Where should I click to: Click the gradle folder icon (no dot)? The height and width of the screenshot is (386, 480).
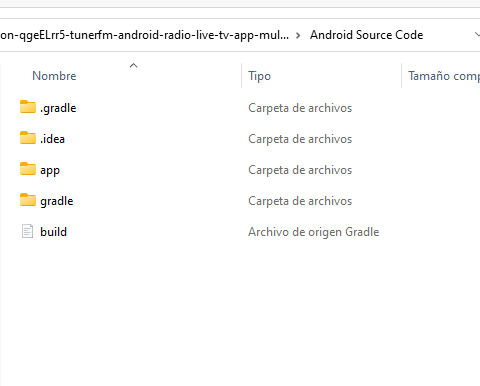coord(28,200)
